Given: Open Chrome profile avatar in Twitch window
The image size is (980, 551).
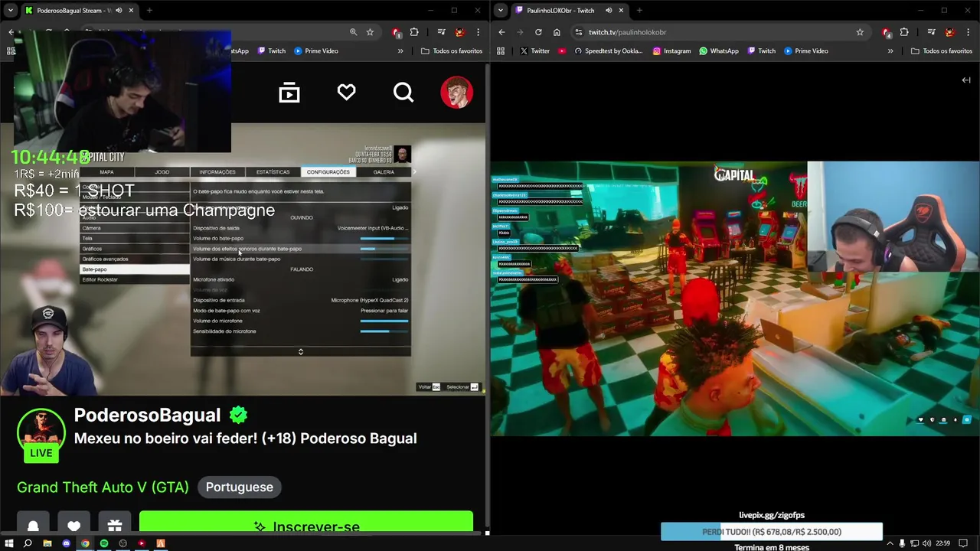Looking at the screenshot, I should point(949,32).
